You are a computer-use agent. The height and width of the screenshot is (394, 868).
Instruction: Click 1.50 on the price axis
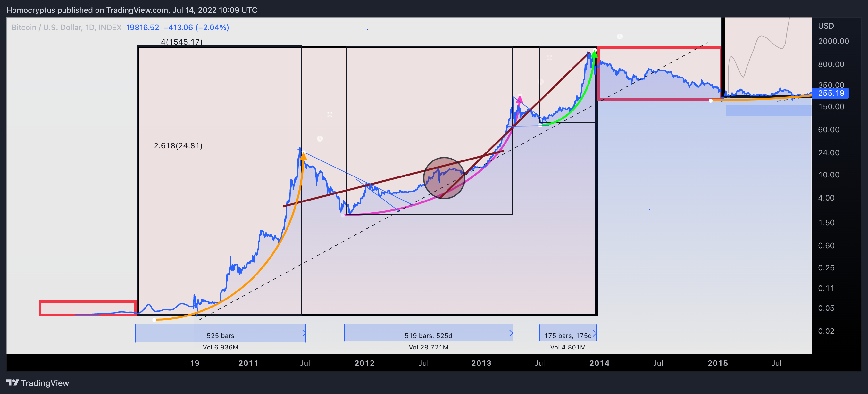pos(826,223)
